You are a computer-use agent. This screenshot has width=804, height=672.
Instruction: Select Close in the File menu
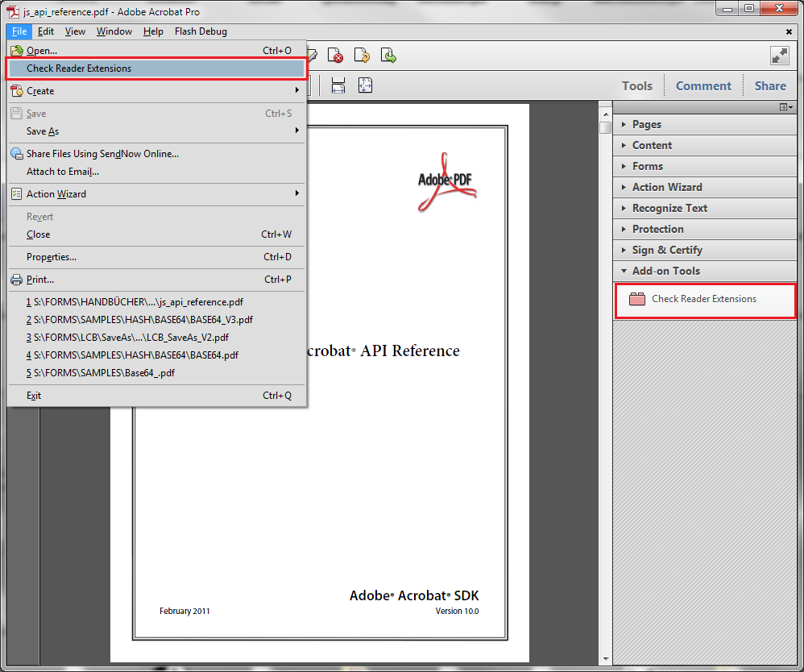157,234
